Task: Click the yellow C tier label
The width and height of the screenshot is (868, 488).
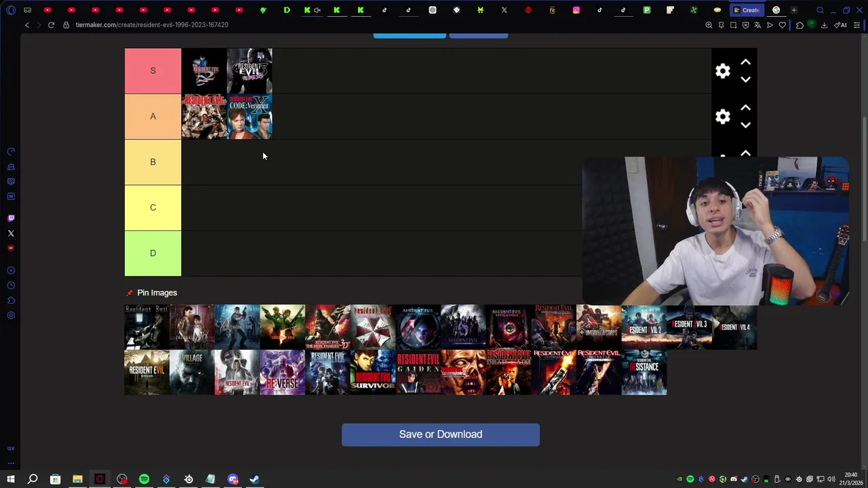Action: [153, 207]
